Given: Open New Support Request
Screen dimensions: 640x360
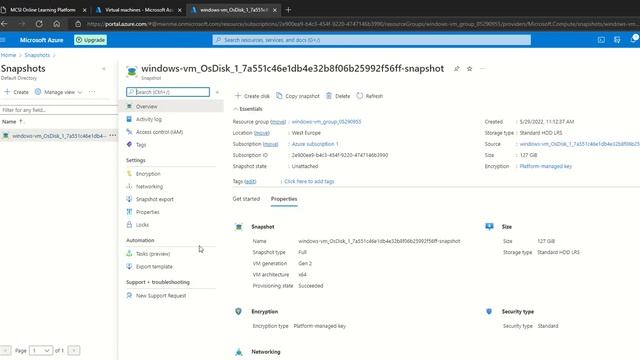Looking at the screenshot, I should pyautogui.click(x=161, y=296).
